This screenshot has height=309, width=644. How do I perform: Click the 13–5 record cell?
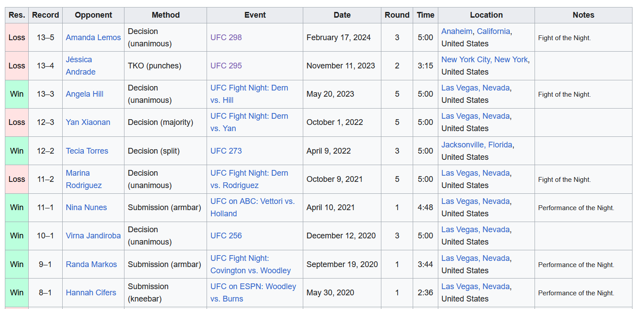(x=45, y=38)
